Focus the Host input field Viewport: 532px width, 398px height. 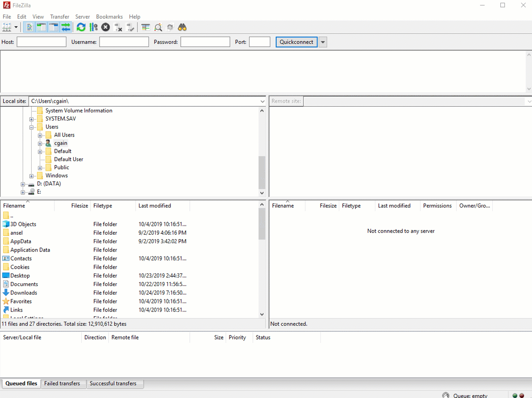[x=42, y=42]
